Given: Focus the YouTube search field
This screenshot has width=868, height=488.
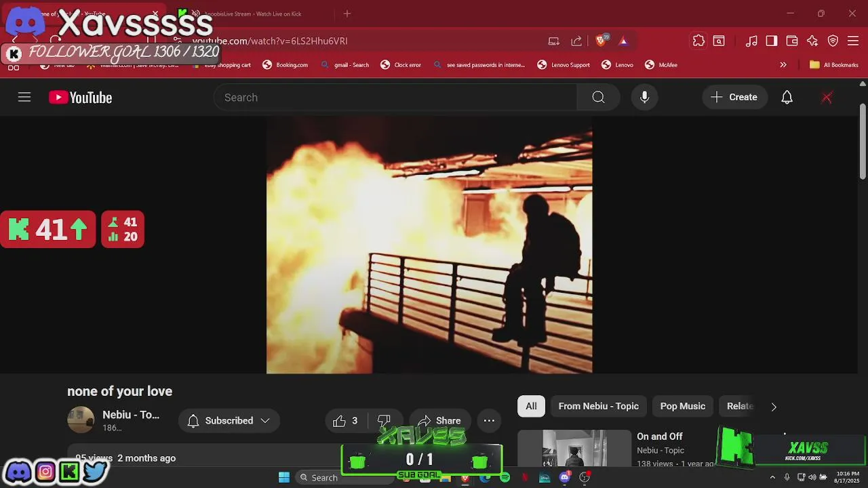Looking at the screenshot, I should tap(395, 98).
